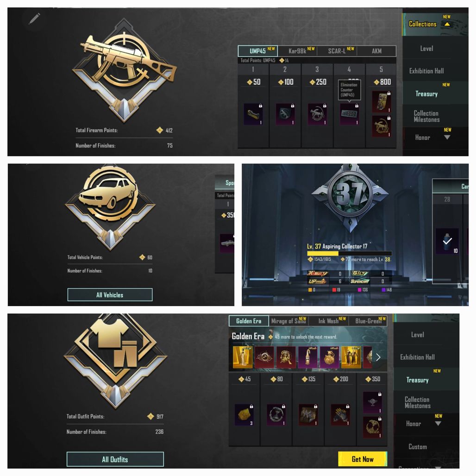The image size is (476, 476).
Task: Tap the Elimination Counter reward item
Action: [x=350, y=114]
